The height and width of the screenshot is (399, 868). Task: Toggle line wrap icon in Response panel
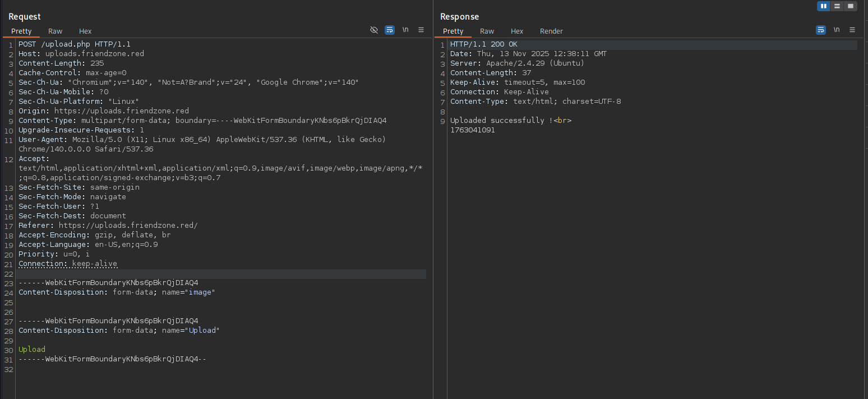click(821, 30)
